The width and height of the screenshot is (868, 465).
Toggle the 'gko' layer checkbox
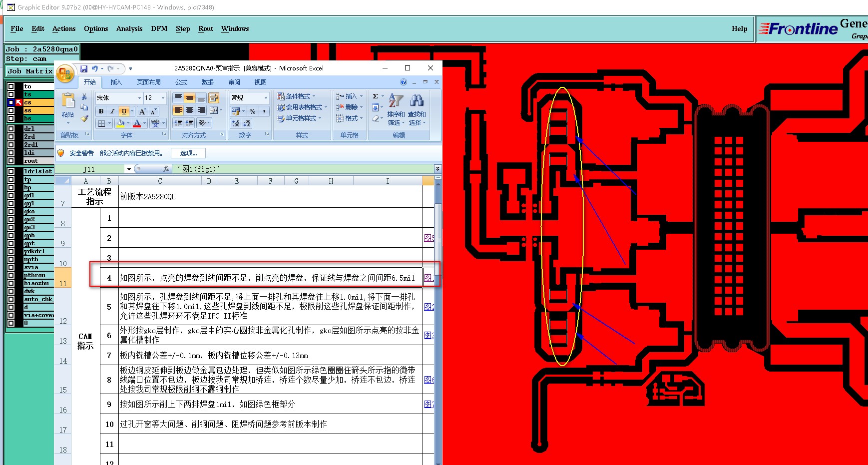pos(10,211)
